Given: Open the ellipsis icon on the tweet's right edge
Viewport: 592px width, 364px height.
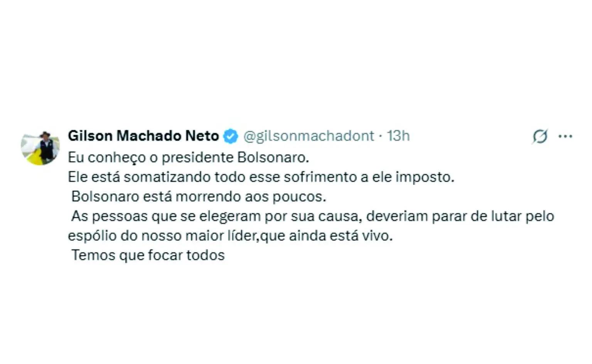Looking at the screenshot, I should pyautogui.click(x=566, y=136).
